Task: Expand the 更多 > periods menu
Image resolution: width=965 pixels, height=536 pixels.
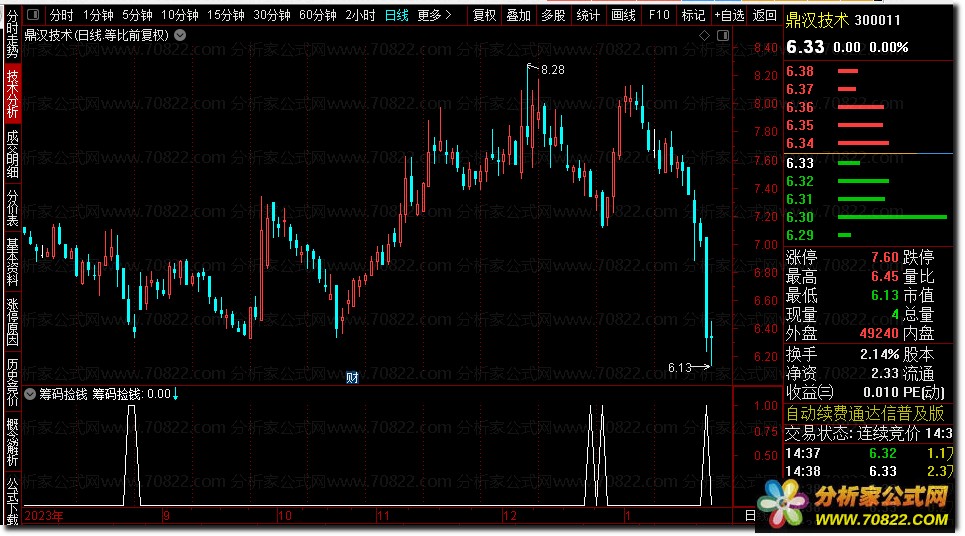Action: point(434,15)
